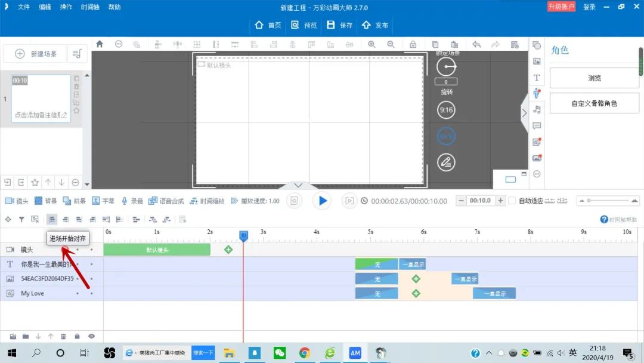Play the animation
The image size is (644, 363).
point(323,201)
